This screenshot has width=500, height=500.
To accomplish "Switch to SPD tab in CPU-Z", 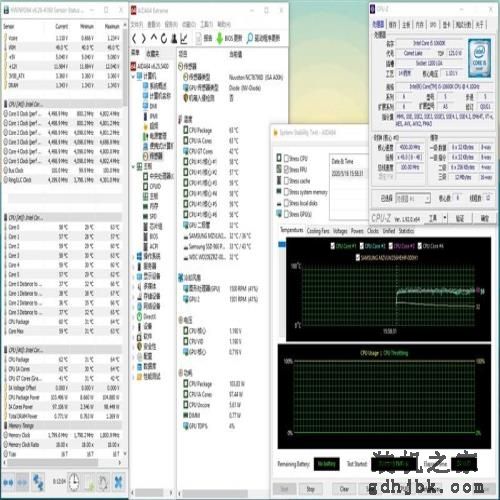I will click(433, 24).
